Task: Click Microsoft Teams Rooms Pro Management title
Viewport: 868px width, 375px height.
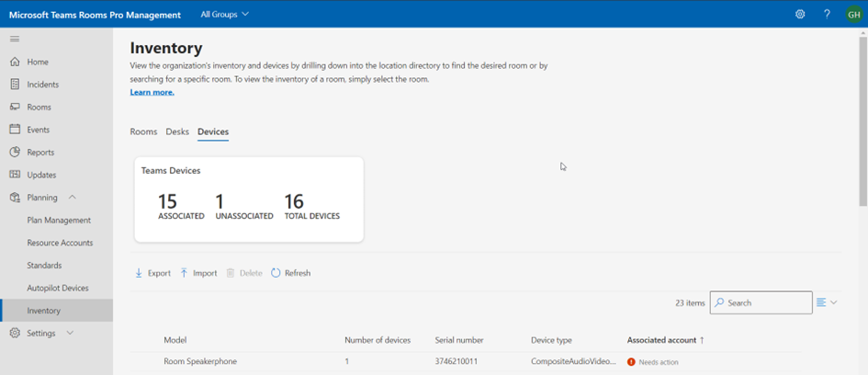Action: coord(95,15)
